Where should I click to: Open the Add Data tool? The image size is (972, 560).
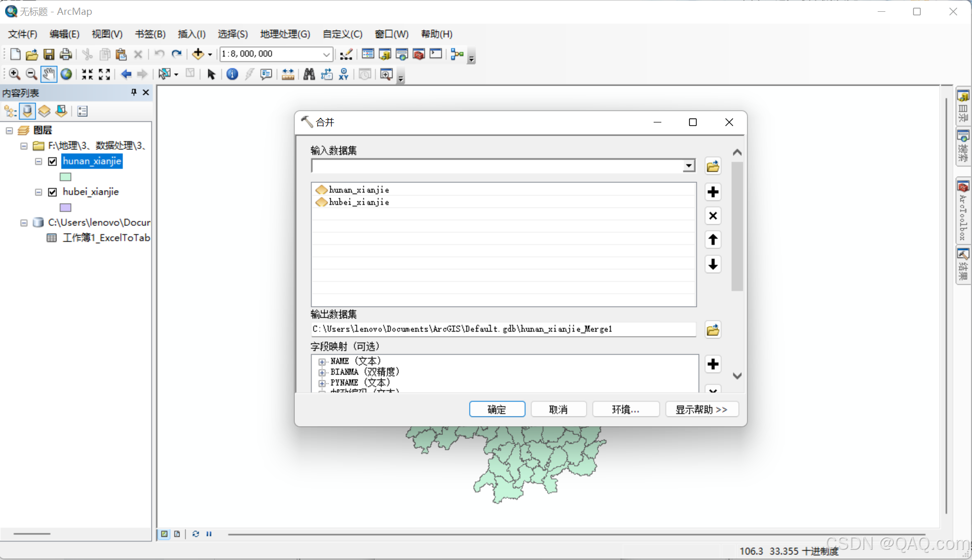pyautogui.click(x=198, y=54)
